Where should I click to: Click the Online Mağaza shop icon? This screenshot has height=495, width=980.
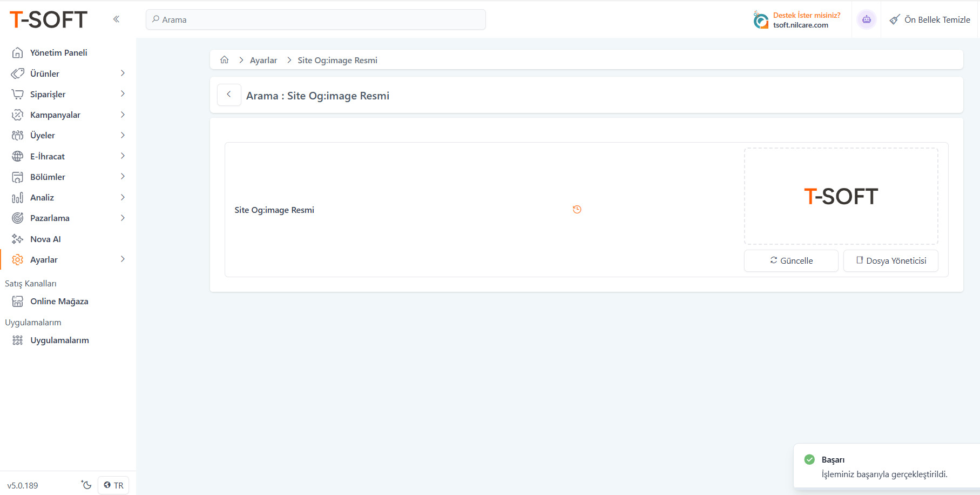[x=18, y=301]
